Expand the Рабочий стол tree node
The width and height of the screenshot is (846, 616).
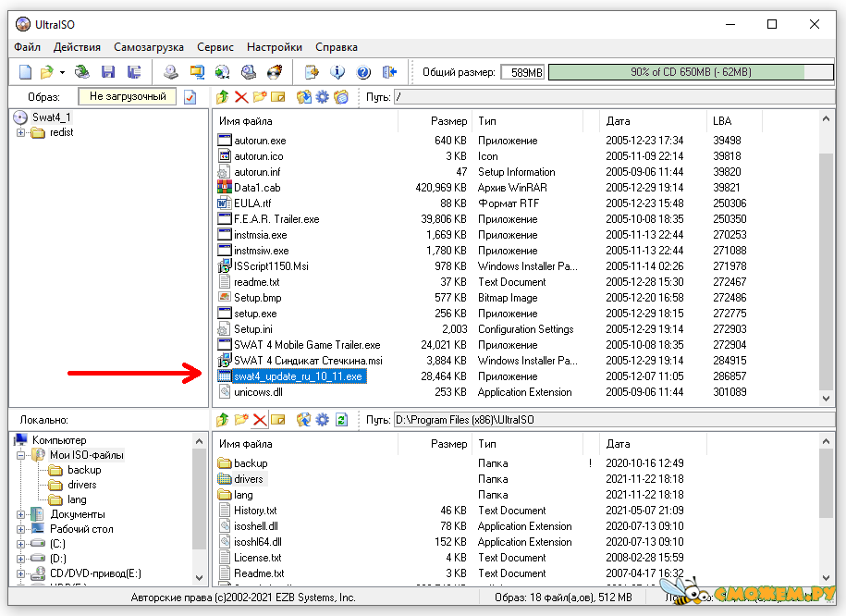point(20,529)
